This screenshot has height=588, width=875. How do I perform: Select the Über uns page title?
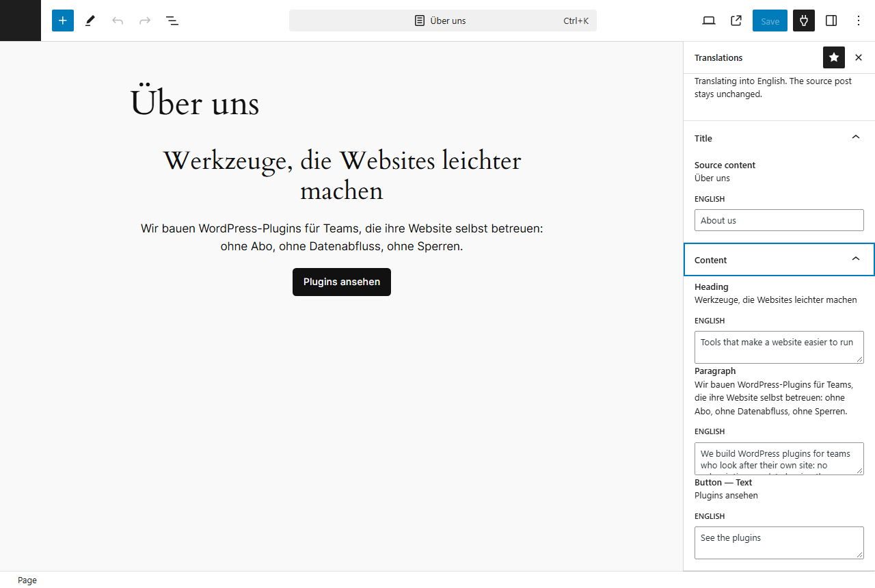(195, 104)
